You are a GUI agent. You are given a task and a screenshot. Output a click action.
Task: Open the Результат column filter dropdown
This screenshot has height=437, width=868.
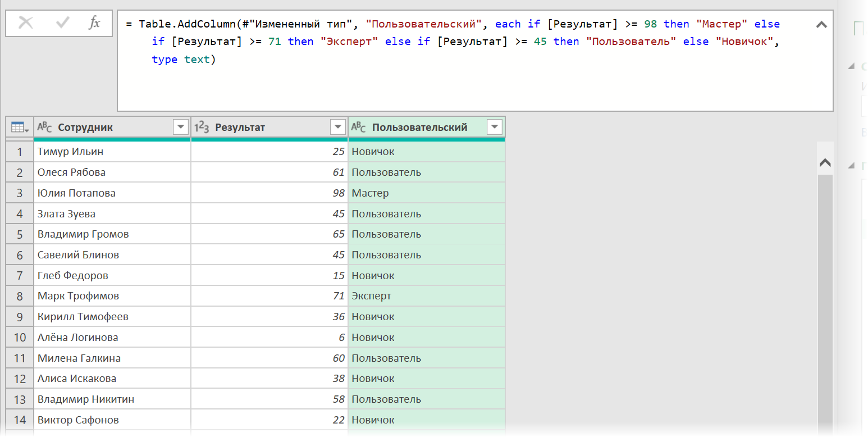pos(338,128)
